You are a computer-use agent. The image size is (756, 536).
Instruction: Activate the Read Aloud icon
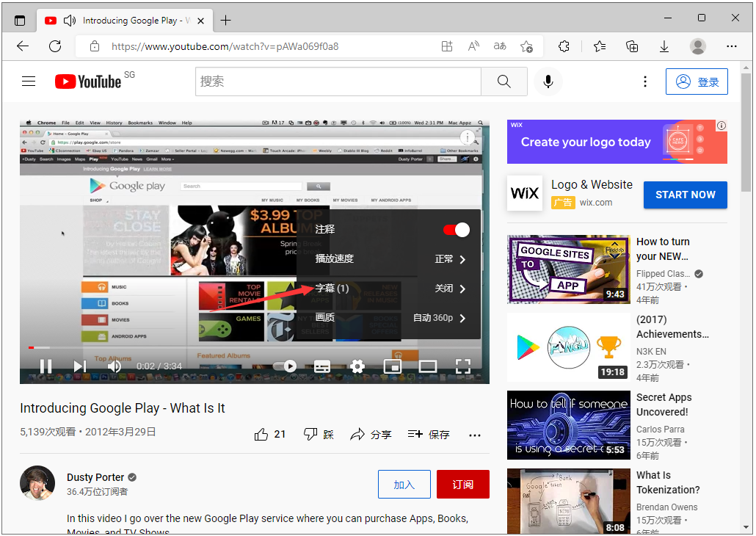(473, 46)
